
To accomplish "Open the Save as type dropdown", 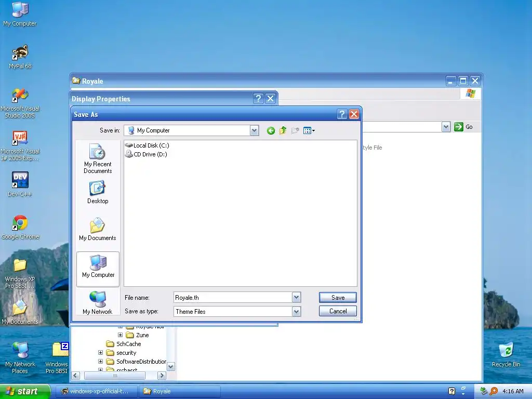I will pos(296,312).
